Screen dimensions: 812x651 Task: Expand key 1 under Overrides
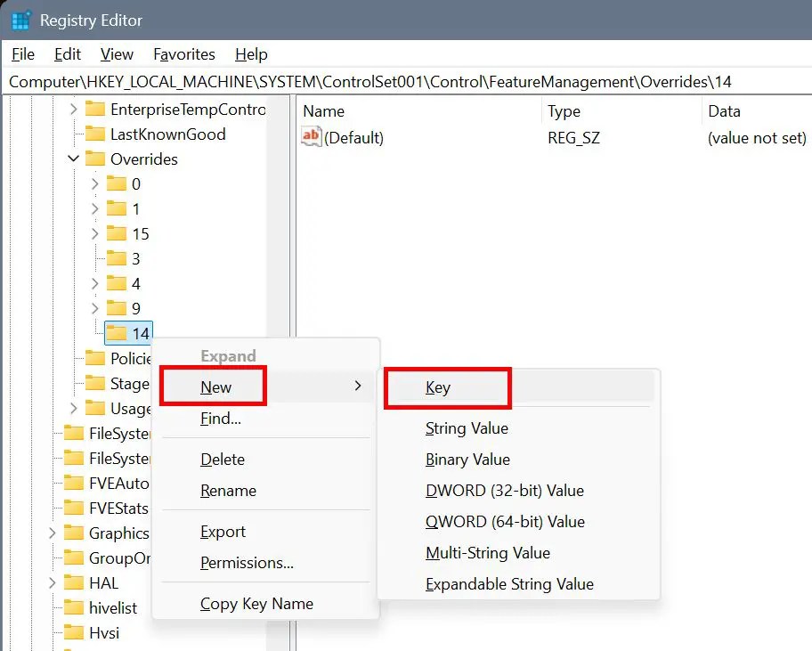[x=94, y=208]
